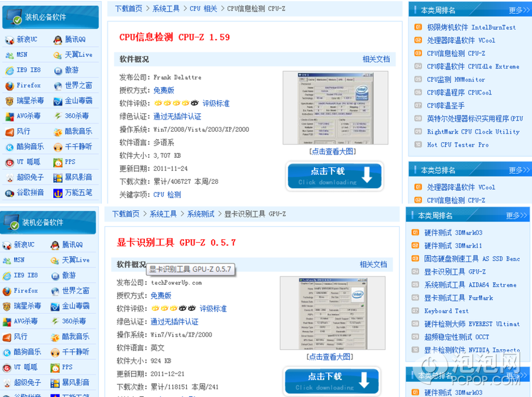
Task: Click the 瑞星杀毒 icon in the GPU-Z page sidebar
Action: (7, 307)
